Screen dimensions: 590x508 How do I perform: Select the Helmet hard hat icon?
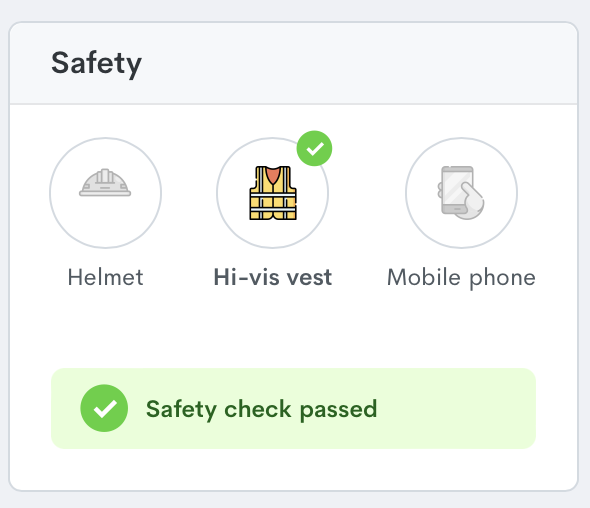coord(105,182)
